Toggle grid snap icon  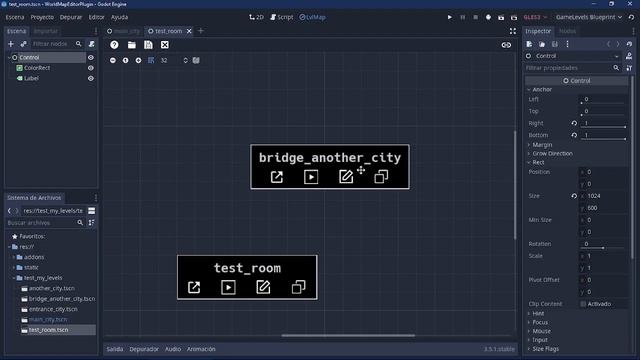[151, 60]
